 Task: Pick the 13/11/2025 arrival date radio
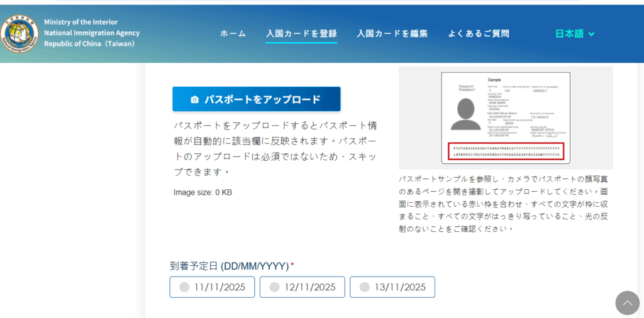click(392, 287)
